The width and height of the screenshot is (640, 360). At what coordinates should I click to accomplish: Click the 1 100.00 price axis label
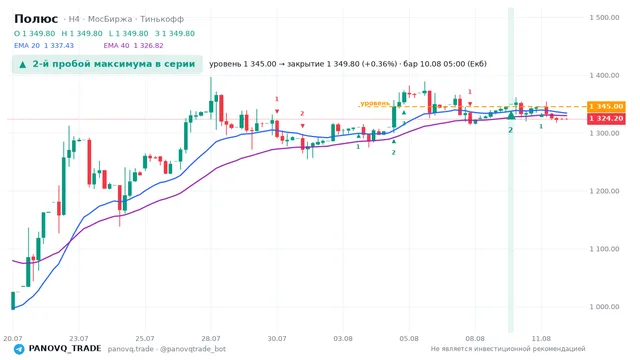pyautogui.click(x=604, y=249)
